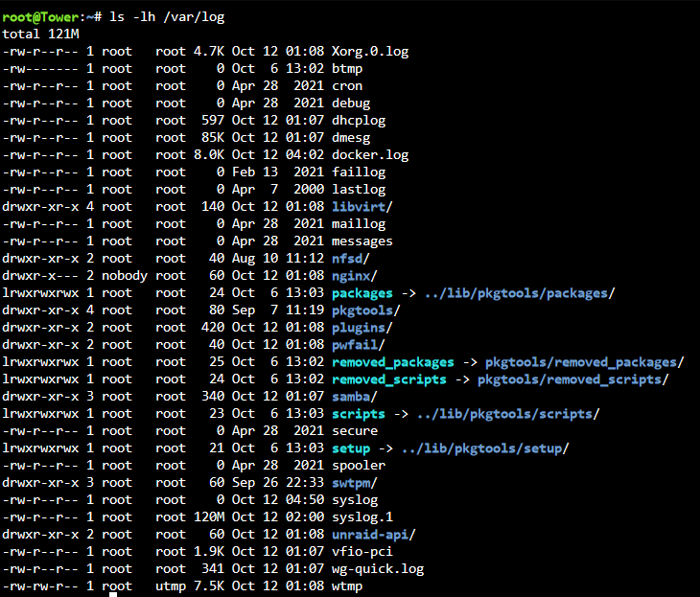Click the wtmp filename
This screenshot has height=597, width=700.
point(347,586)
